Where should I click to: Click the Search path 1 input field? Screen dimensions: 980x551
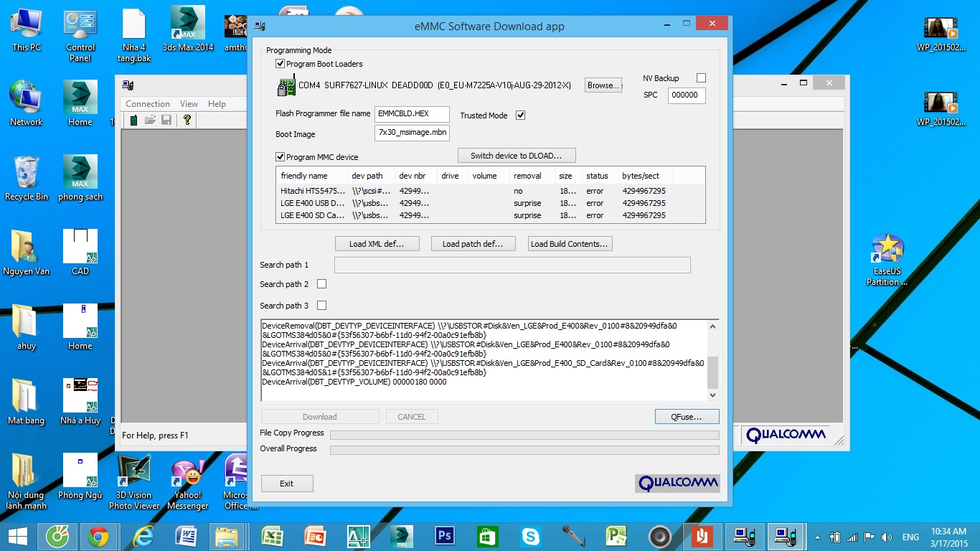pos(512,265)
